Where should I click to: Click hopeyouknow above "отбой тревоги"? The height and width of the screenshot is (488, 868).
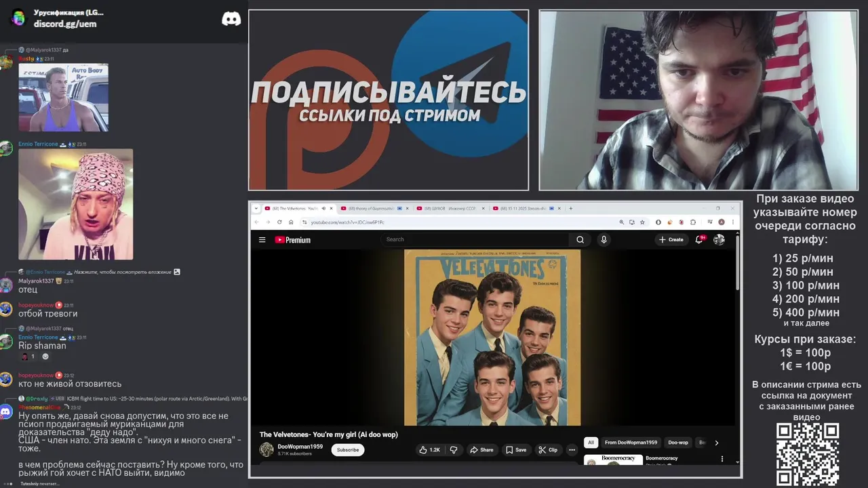tap(36, 305)
